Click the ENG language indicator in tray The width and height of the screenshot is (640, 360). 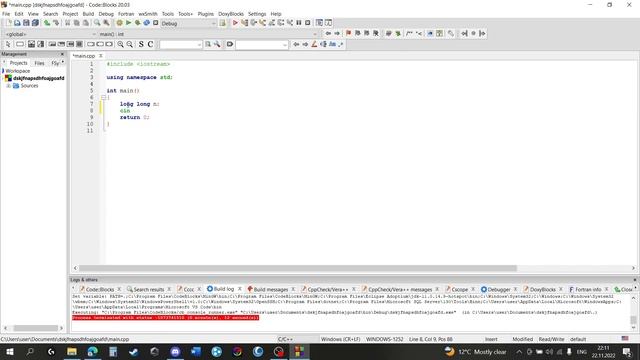582,351
